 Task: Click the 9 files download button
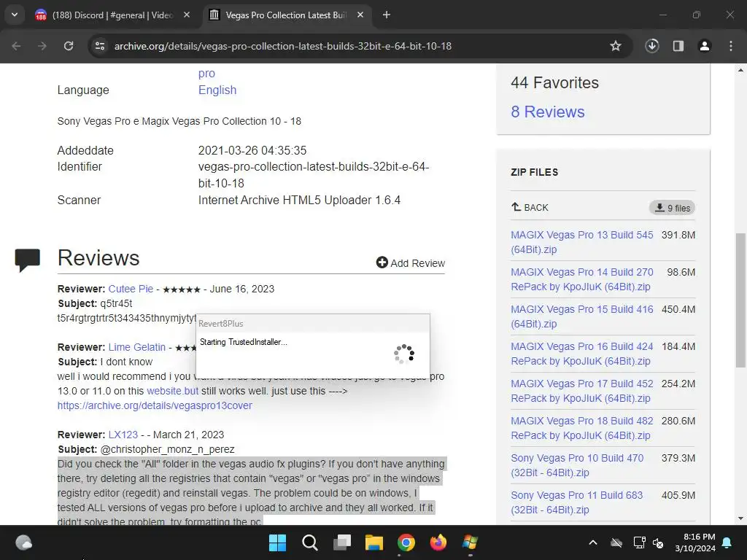coord(672,208)
